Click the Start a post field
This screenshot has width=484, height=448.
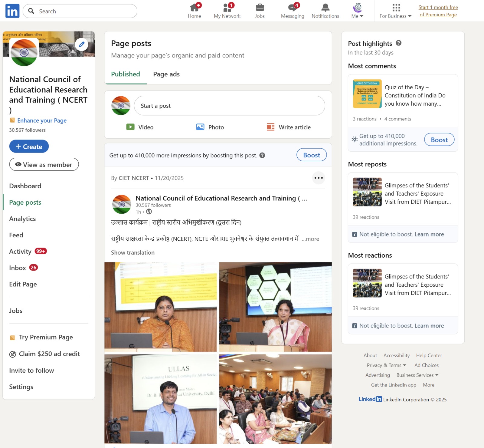coord(229,106)
